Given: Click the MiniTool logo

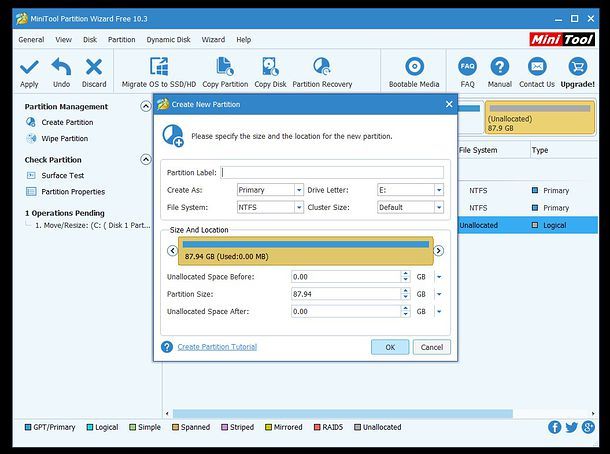Looking at the screenshot, I should click(x=562, y=39).
